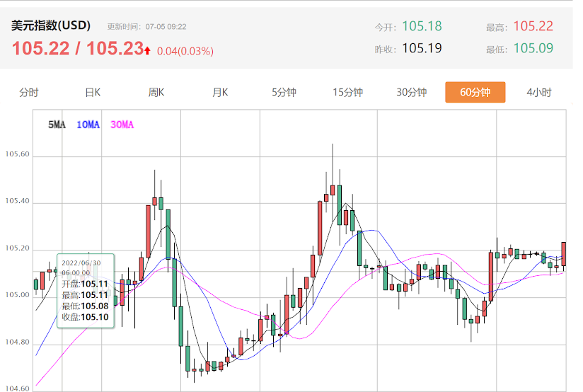Screen dimensions: 583x392
Task: Click the last red candlestick on chart
Action: (564, 255)
